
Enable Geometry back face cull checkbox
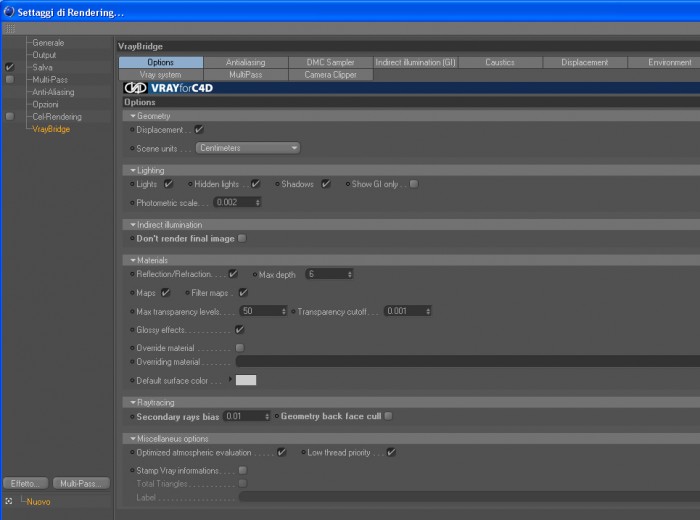[388, 416]
